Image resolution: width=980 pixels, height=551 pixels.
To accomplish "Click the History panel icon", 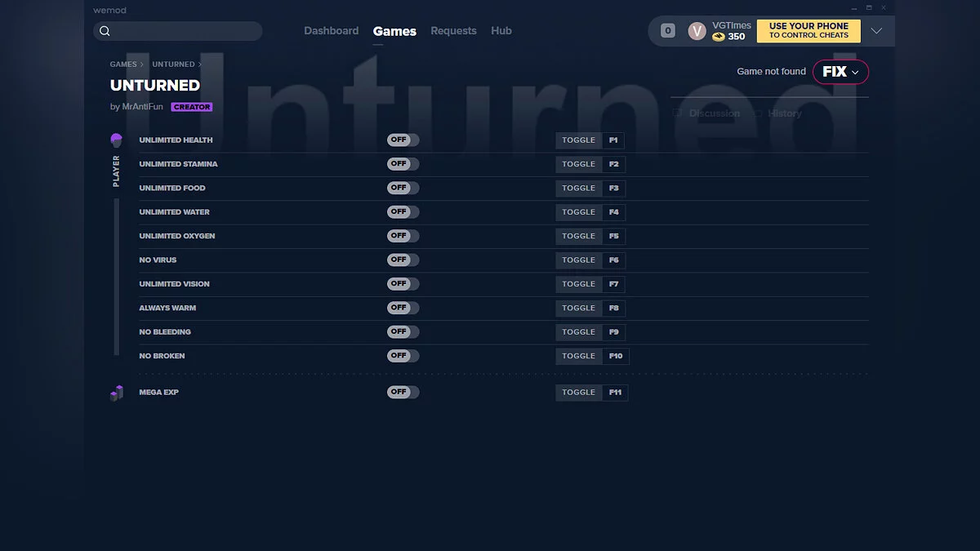I will point(758,113).
